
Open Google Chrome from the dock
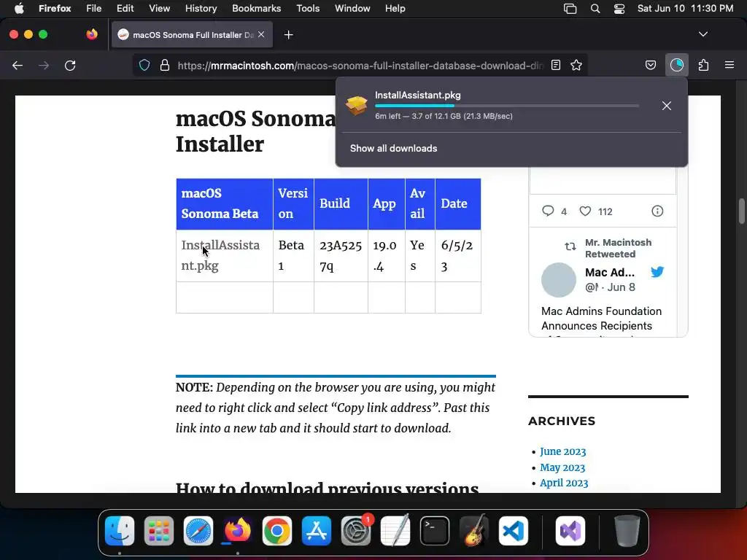276,531
